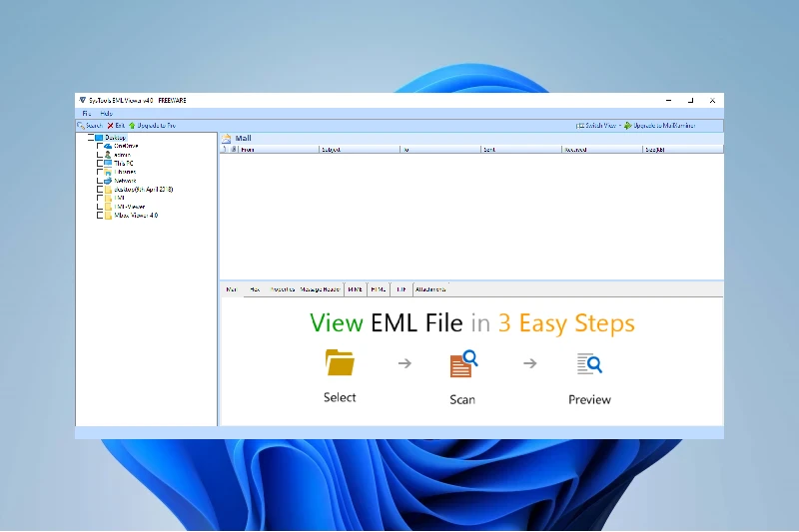Screen dimensions: 799x532
Task: Click the red X Exit icon
Action: point(110,125)
